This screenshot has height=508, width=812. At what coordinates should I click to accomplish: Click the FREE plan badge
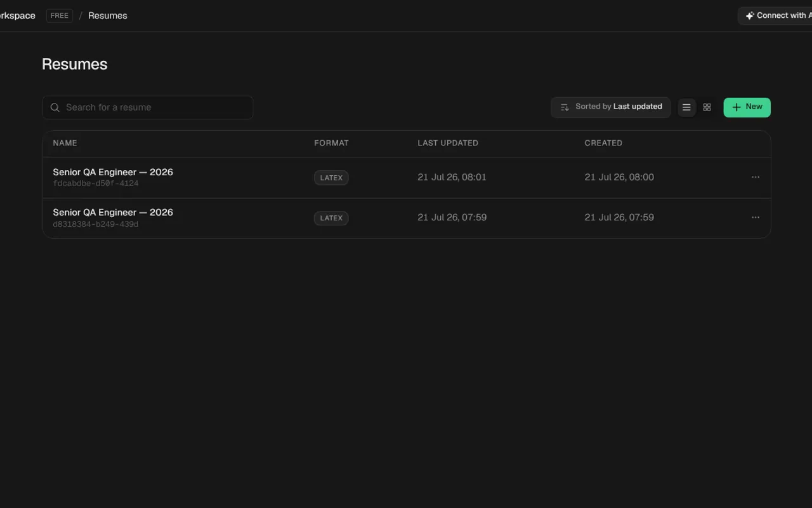point(60,16)
